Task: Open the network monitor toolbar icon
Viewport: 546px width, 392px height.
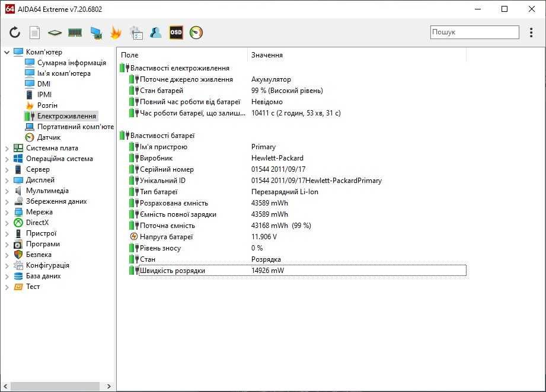Action: coord(96,33)
